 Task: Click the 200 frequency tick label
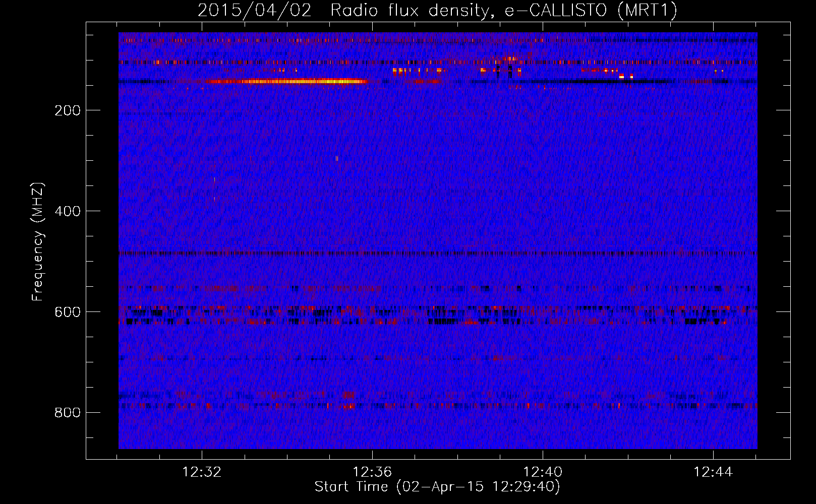pyautogui.click(x=68, y=110)
